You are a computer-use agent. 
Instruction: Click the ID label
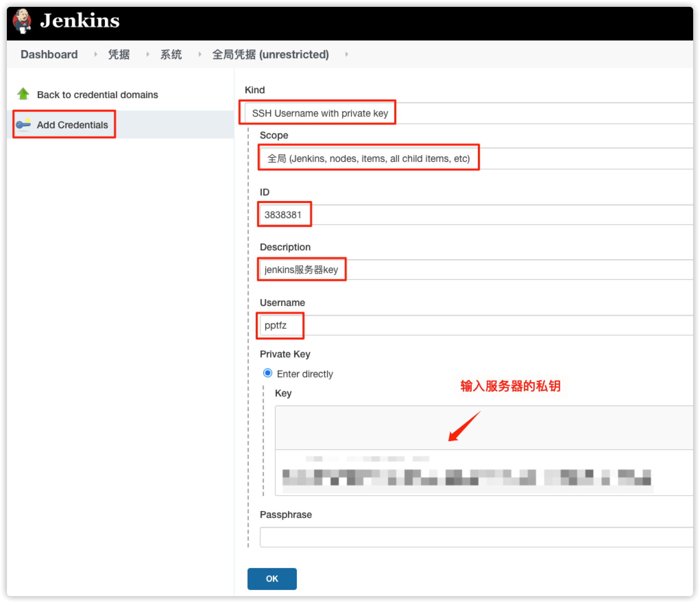pos(265,192)
